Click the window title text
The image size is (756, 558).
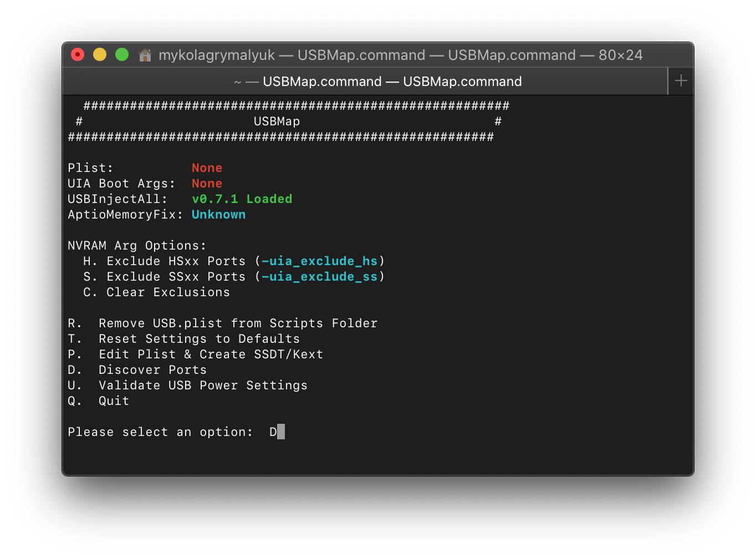400,55
